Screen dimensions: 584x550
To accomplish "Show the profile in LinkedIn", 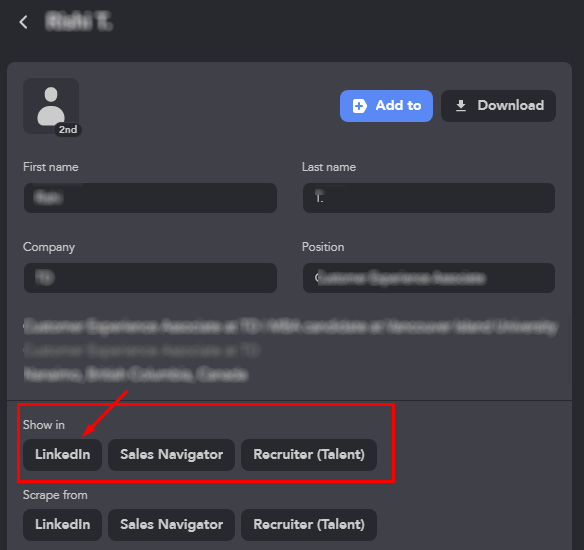I will tap(63, 455).
